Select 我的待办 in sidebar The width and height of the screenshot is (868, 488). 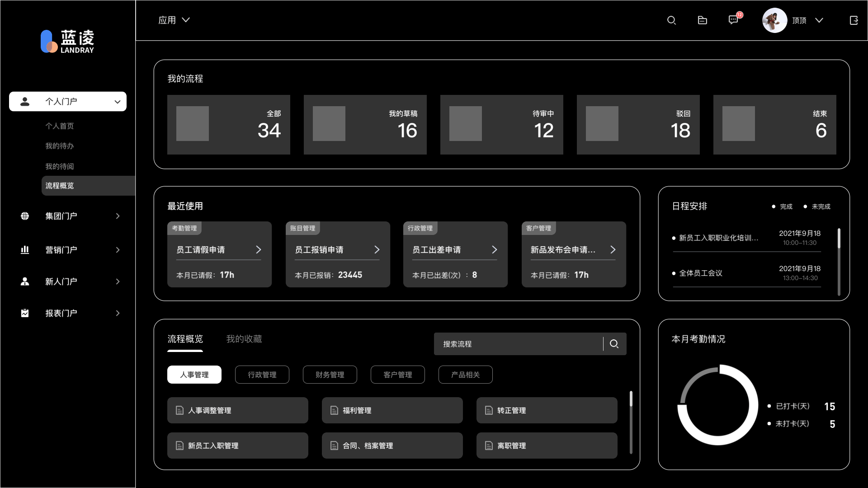coord(59,146)
